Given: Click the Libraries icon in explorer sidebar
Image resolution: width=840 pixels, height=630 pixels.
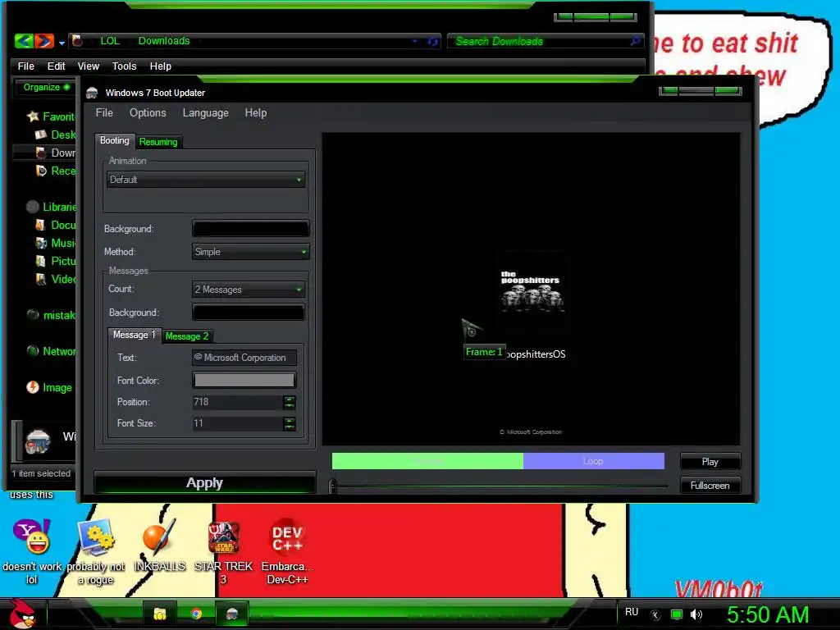Looking at the screenshot, I should click(x=33, y=207).
